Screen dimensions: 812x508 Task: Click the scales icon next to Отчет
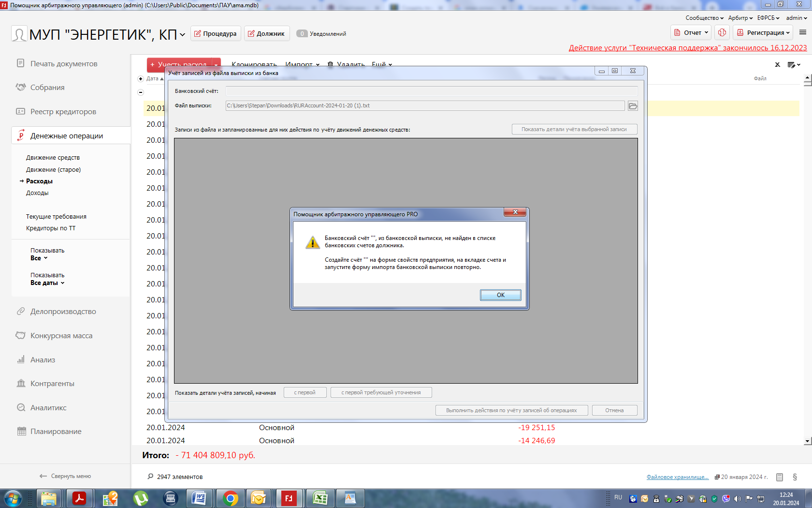722,32
